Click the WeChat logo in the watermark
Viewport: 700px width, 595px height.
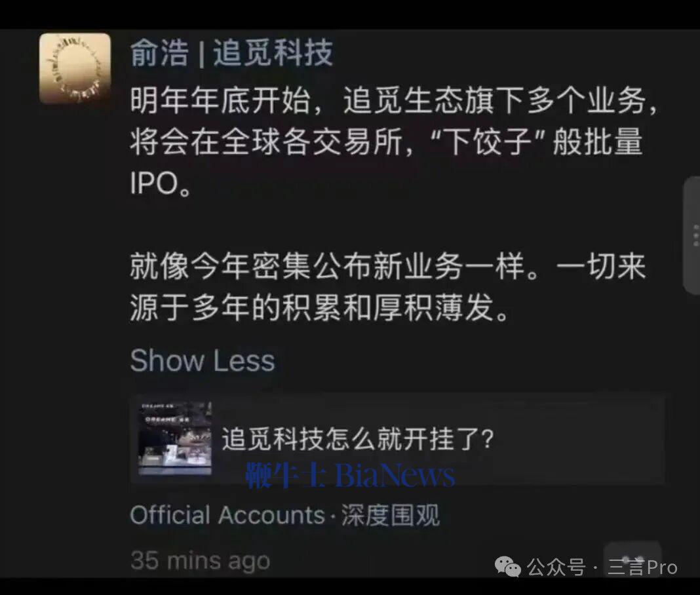coord(507,566)
